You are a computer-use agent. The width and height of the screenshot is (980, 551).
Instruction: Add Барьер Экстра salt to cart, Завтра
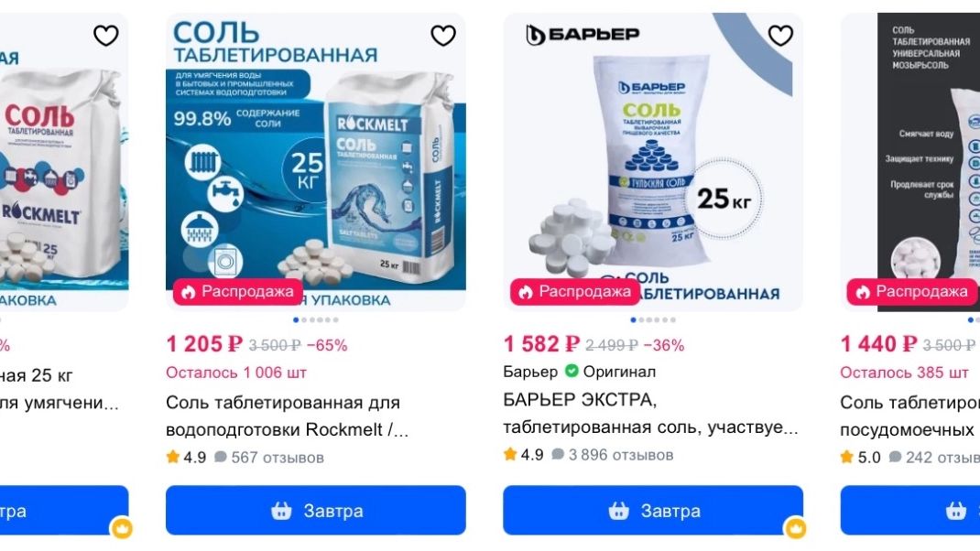(653, 511)
